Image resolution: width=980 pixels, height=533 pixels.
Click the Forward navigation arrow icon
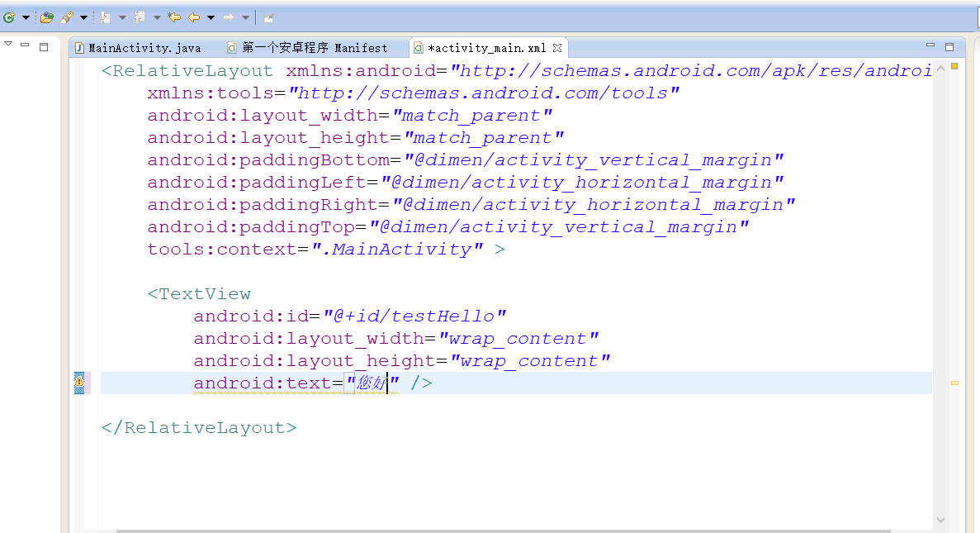[x=229, y=17]
